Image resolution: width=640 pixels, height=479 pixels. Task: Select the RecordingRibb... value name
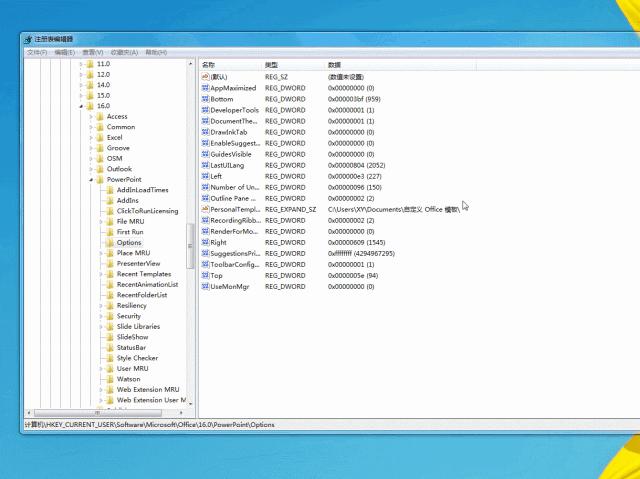pyautogui.click(x=236, y=220)
